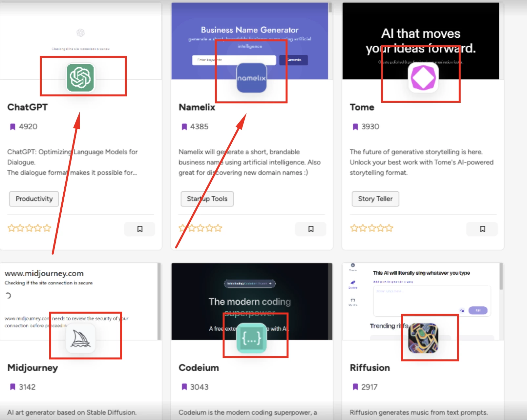The width and height of the screenshot is (527, 420).
Task: Rate Namelix with the star rating
Action: click(200, 228)
